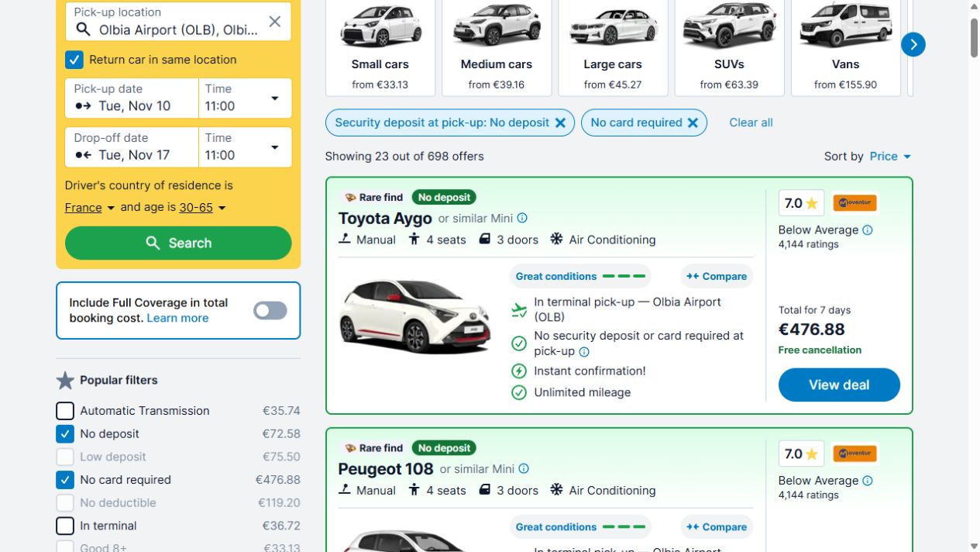Click the instant confirmation lightning icon

coord(519,371)
